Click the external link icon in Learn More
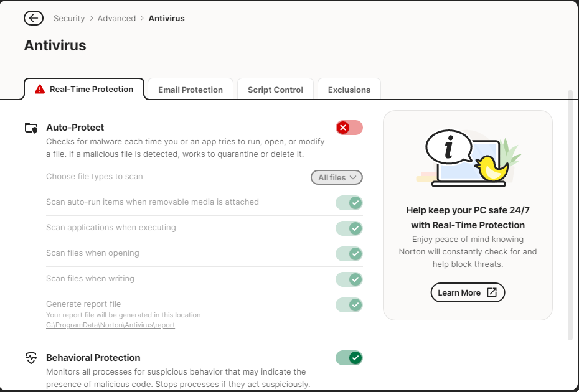Image resolution: width=579 pixels, height=392 pixels. (x=492, y=292)
